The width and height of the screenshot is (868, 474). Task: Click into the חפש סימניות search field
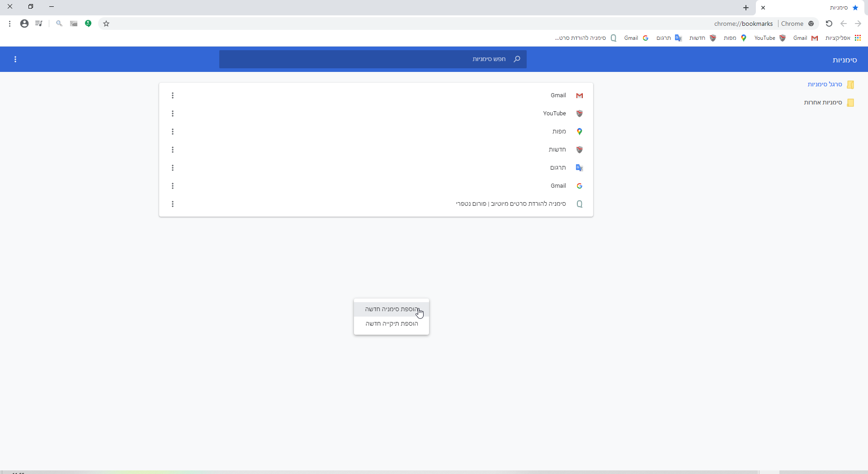tap(373, 59)
